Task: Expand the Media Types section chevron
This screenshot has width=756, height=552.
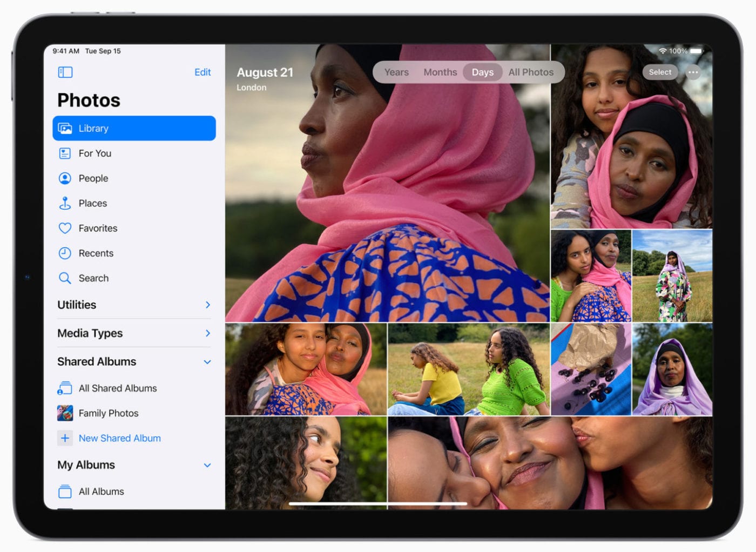Action: (208, 333)
